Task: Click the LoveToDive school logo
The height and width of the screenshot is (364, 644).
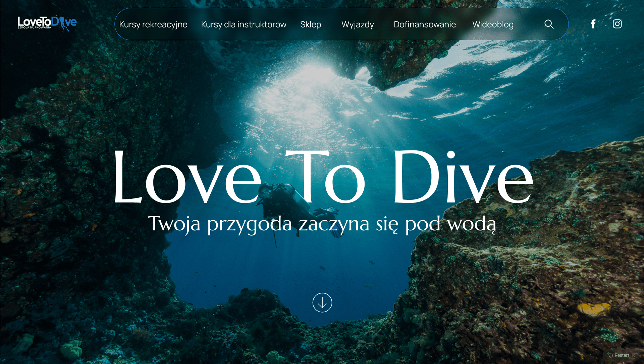Action: [x=46, y=23]
